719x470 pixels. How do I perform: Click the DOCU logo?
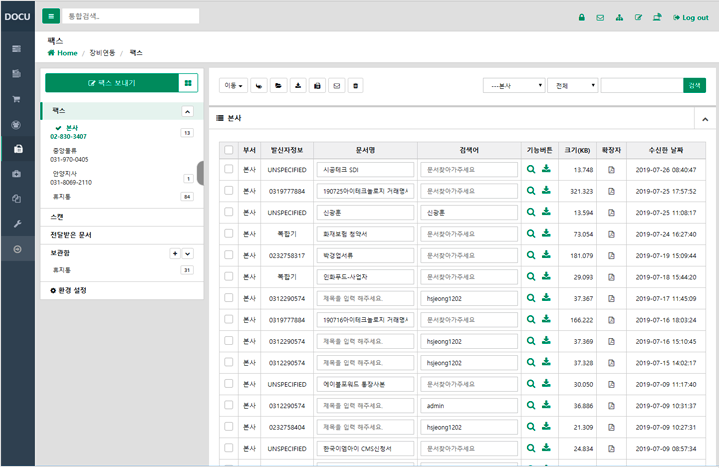[x=17, y=17]
